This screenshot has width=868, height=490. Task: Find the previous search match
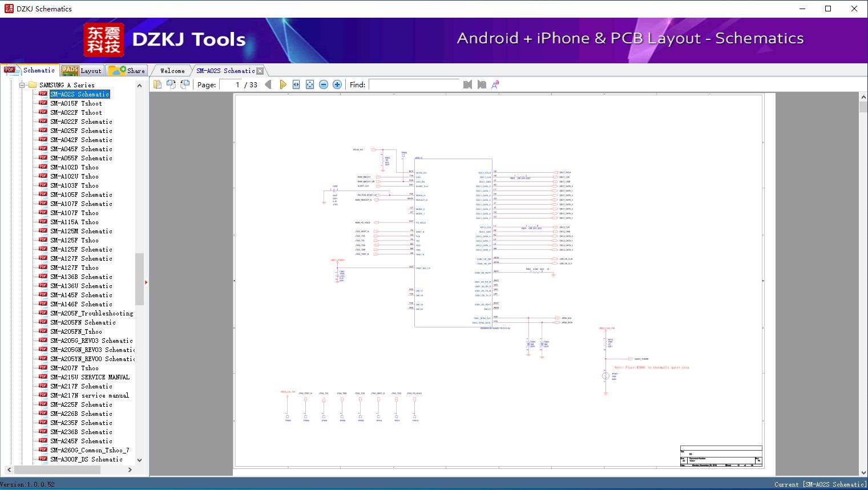(x=468, y=84)
